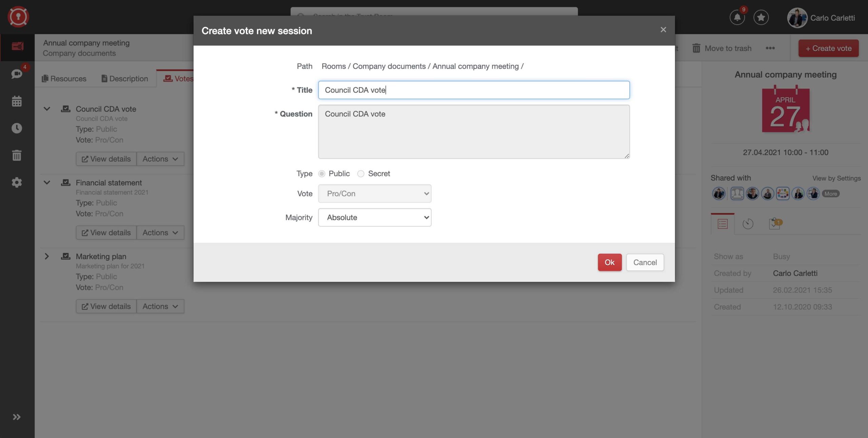Open the Vote dropdown showing Pro/Con
The height and width of the screenshot is (438, 868).
(x=374, y=193)
